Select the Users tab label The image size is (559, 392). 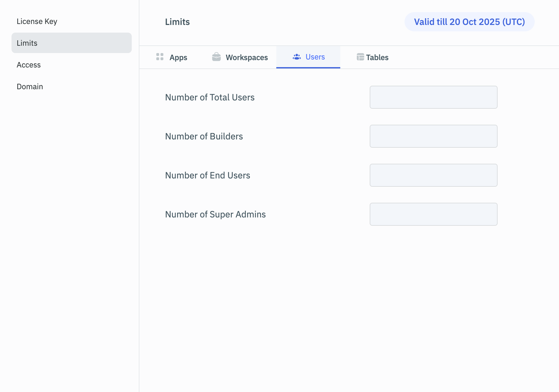(x=315, y=57)
